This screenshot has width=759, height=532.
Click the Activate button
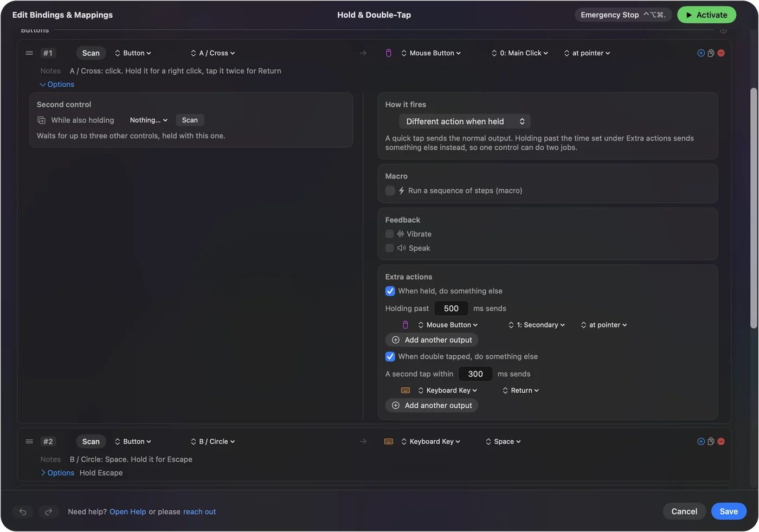(x=706, y=15)
